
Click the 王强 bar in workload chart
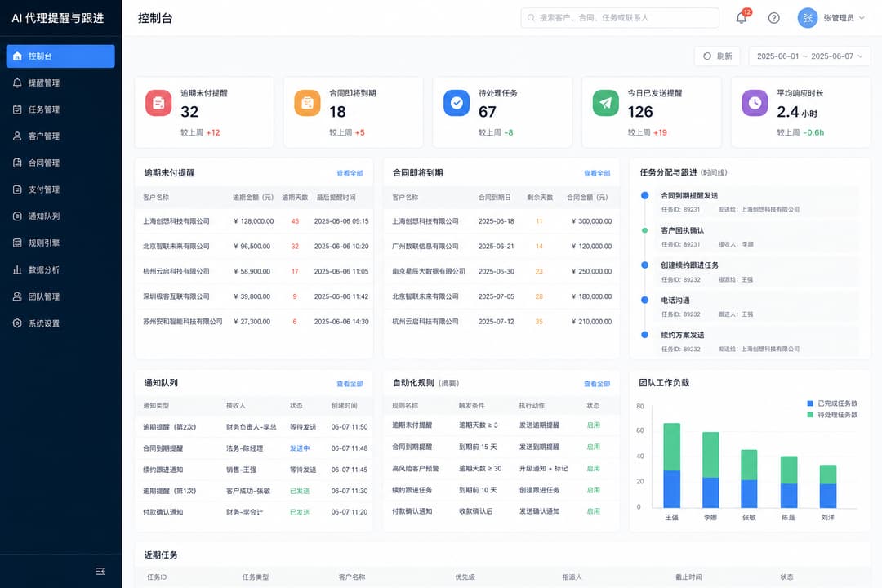click(x=671, y=465)
